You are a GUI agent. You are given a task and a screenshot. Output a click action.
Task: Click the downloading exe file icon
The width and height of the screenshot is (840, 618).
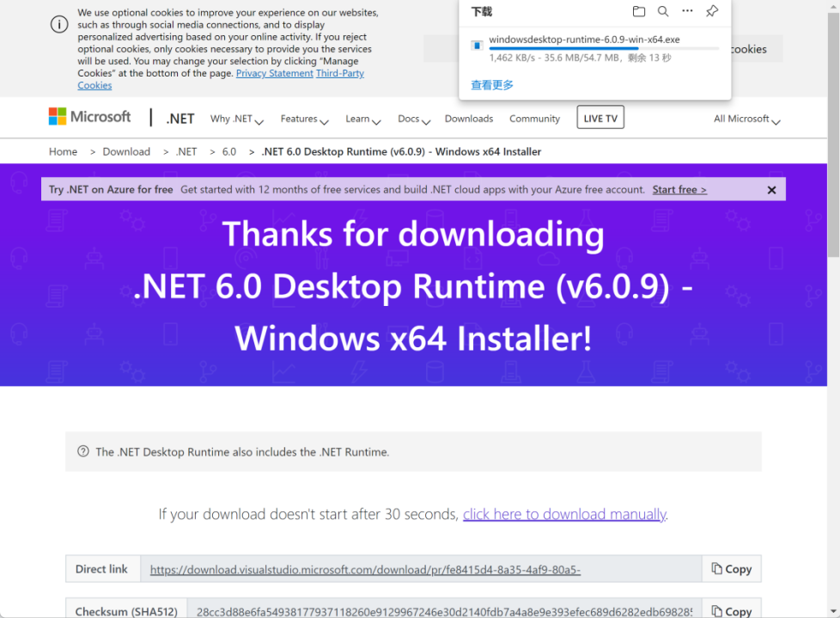[x=477, y=46]
